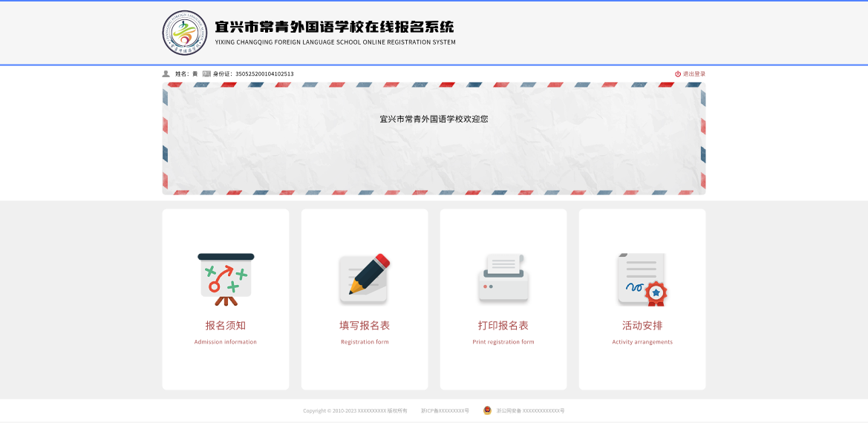Click the 浙公网安备 record link
This screenshot has width=868, height=423.
(530, 411)
